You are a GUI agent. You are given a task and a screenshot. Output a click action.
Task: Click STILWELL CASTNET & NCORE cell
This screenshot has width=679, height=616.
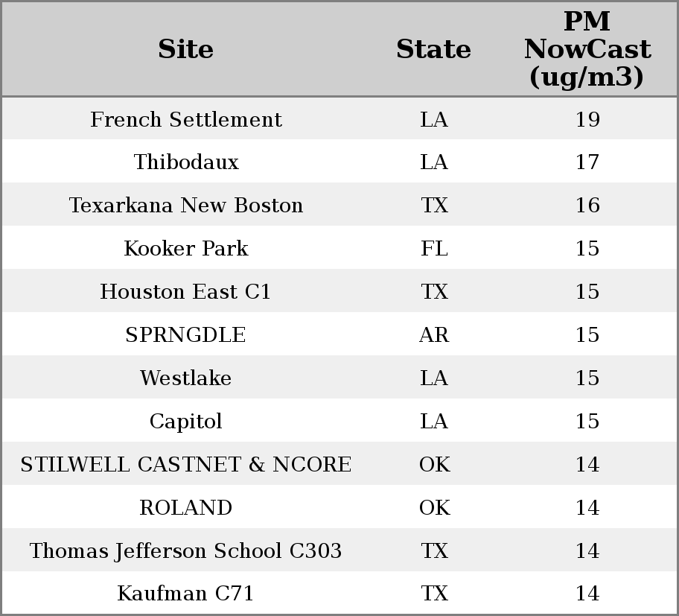tap(186, 464)
